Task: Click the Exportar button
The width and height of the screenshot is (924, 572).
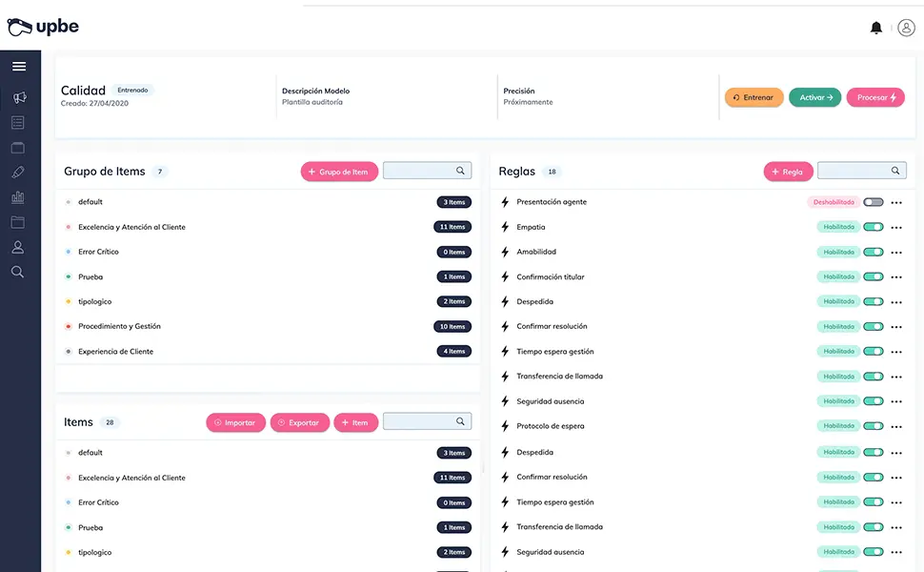Action: tap(300, 422)
